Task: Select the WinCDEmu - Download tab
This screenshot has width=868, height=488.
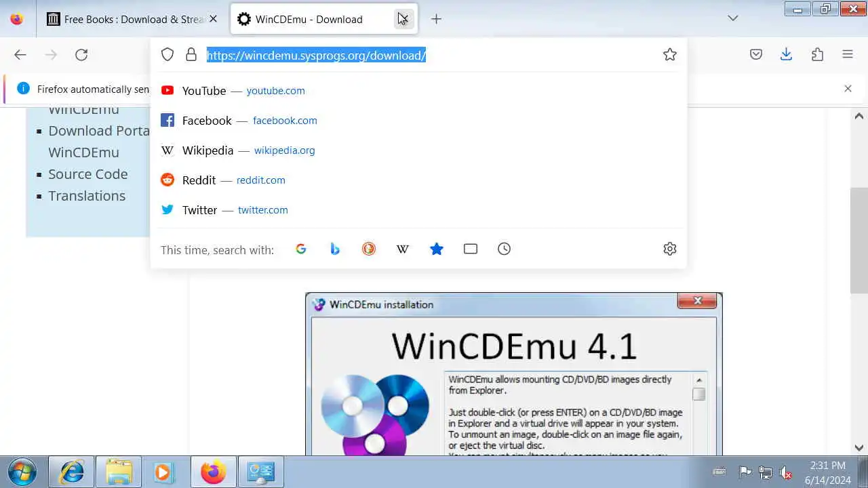Action: pyautogui.click(x=324, y=19)
